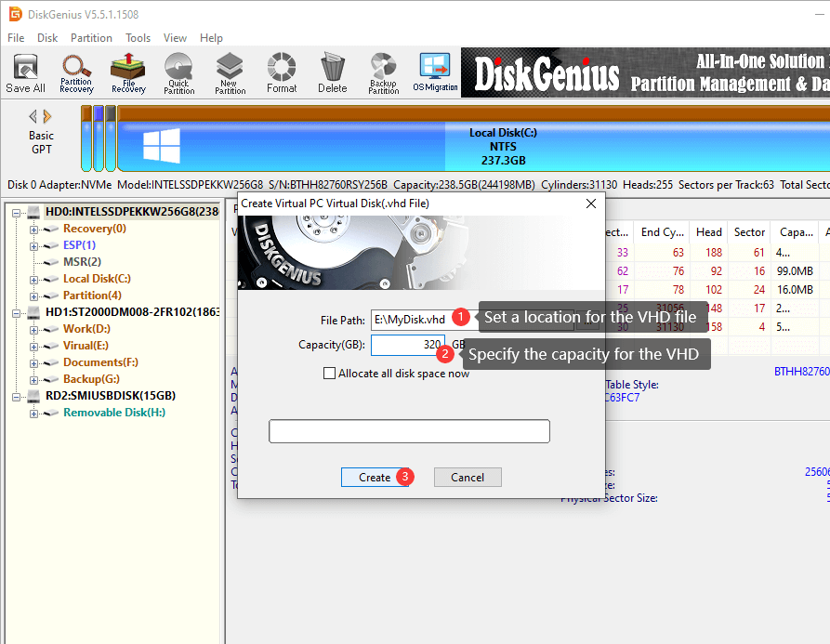Select Work(D:) partition label
Image resolution: width=830 pixels, height=644 pixels.
pos(86,329)
